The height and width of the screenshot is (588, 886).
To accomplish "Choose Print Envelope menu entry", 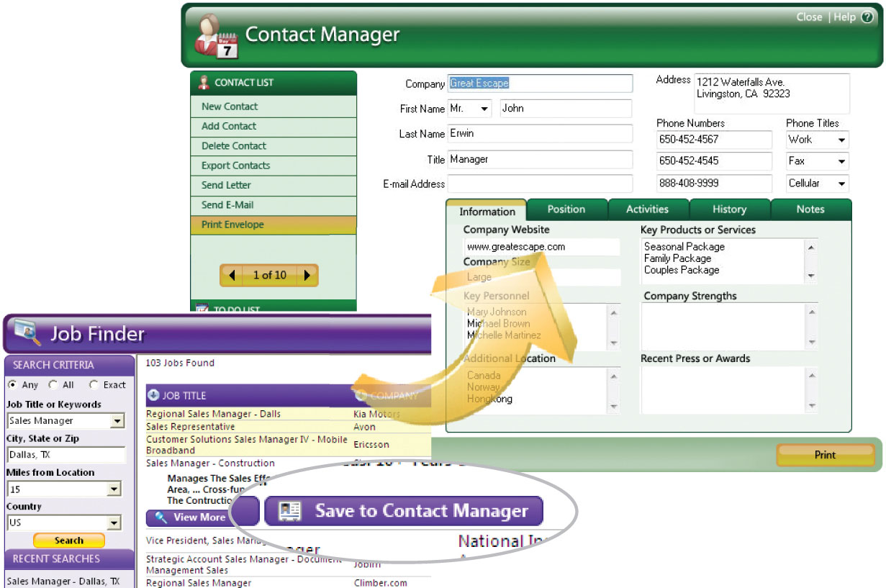I will point(274,225).
